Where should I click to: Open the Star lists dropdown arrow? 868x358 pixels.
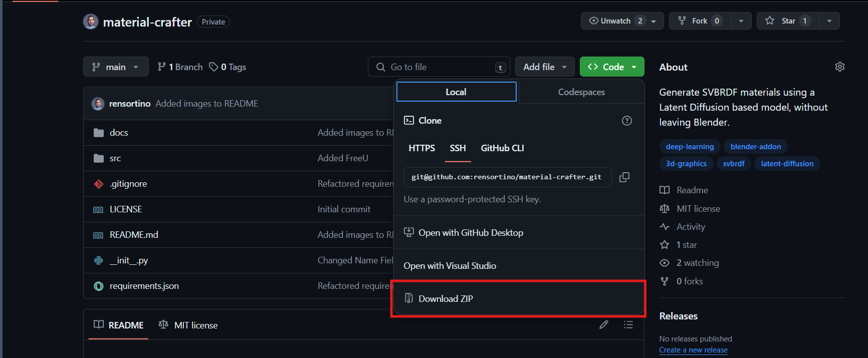coord(829,21)
